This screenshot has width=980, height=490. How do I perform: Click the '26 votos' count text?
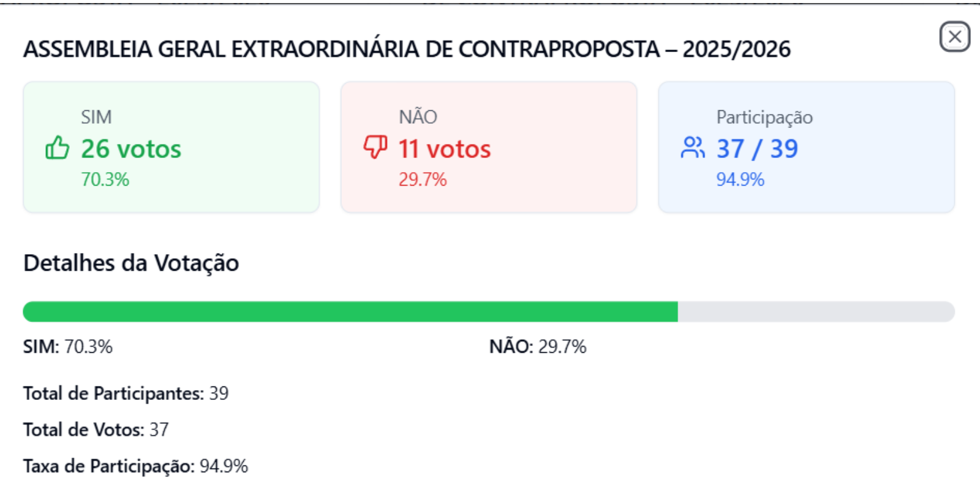point(131,149)
